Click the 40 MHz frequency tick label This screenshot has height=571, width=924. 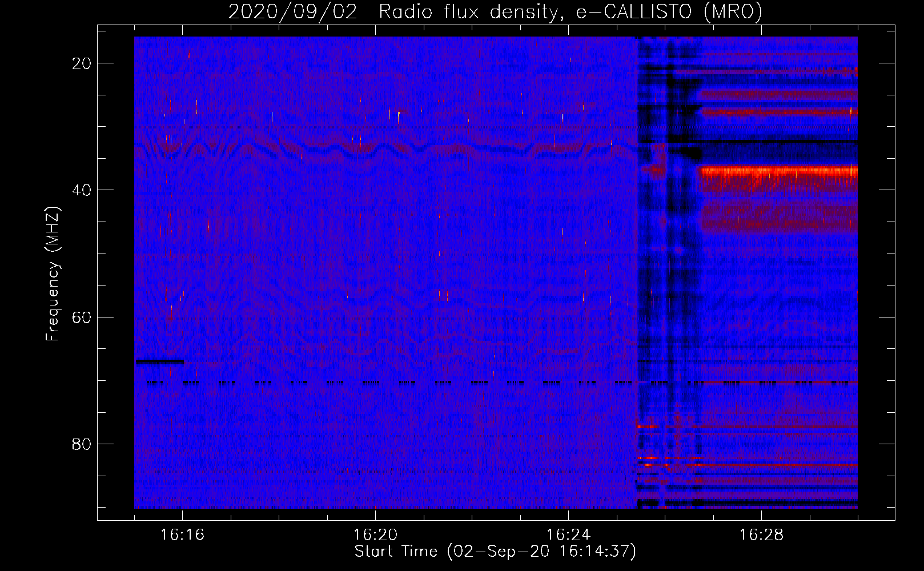pyautogui.click(x=82, y=190)
